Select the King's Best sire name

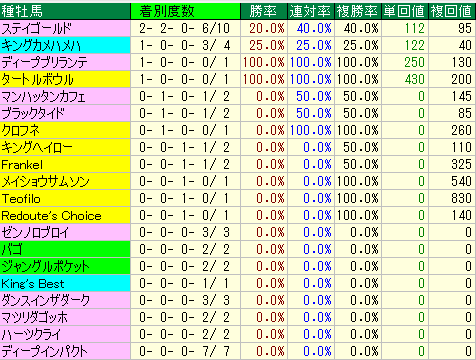pos(33,284)
